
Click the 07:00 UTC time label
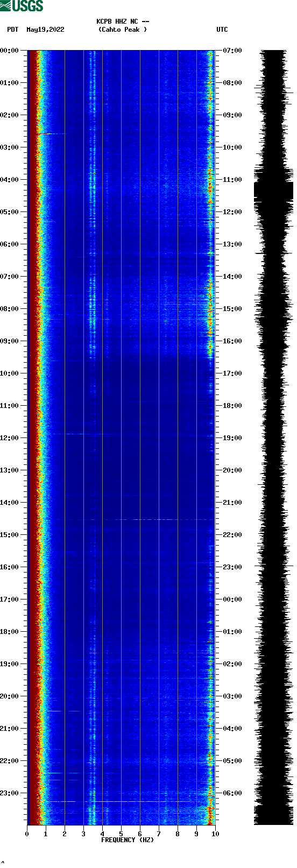[232, 51]
